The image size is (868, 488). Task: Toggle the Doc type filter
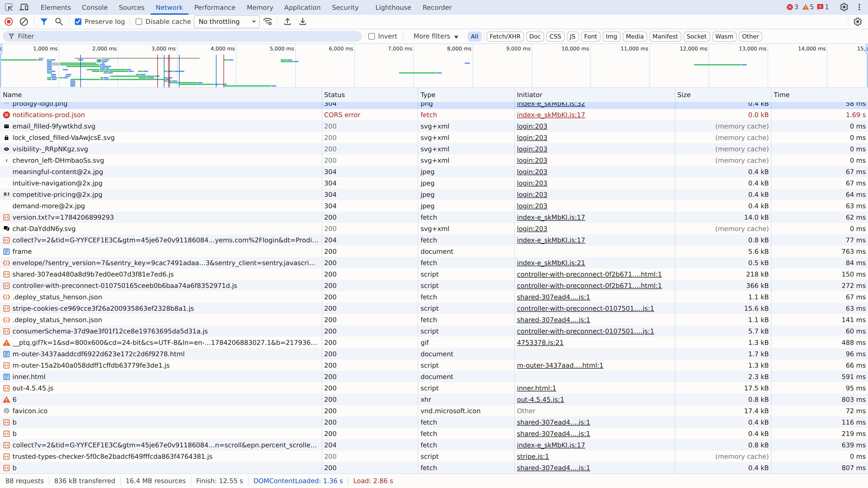click(x=535, y=36)
